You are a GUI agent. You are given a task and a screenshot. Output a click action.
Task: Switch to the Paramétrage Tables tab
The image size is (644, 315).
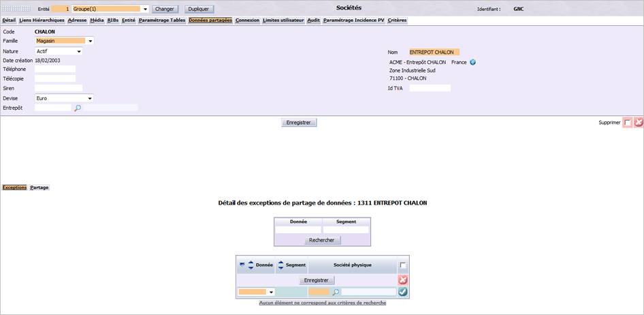(162, 20)
